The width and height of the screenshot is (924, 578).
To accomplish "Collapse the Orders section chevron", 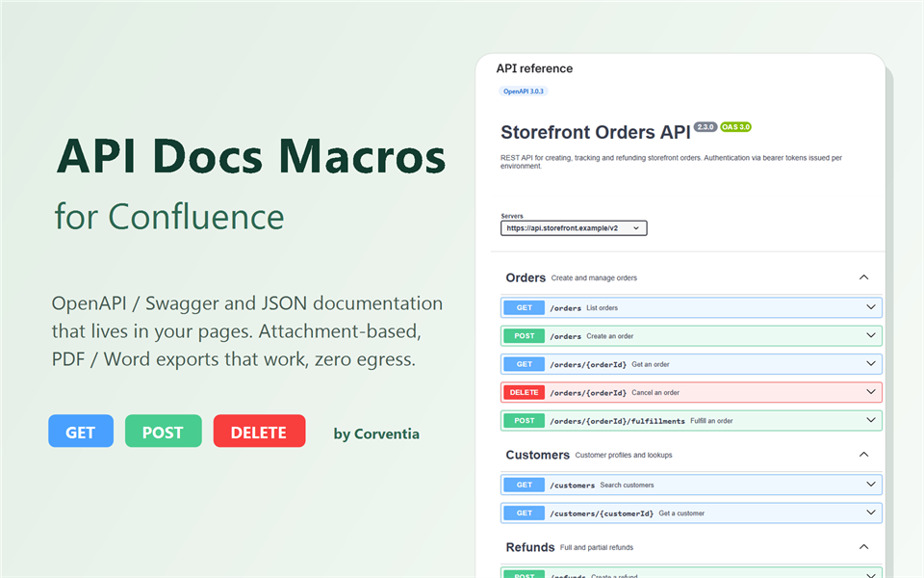I will (864, 277).
